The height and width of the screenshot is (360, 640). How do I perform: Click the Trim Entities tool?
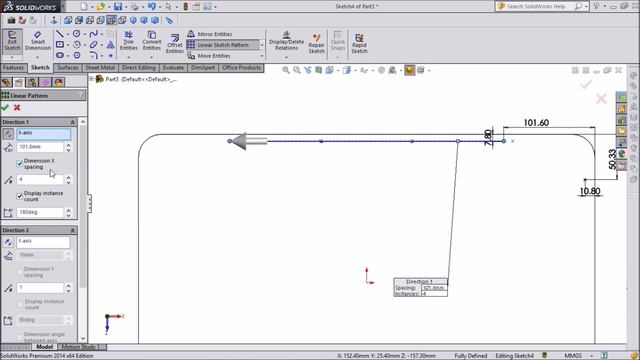pyautogui.click(x=129, y=41)
